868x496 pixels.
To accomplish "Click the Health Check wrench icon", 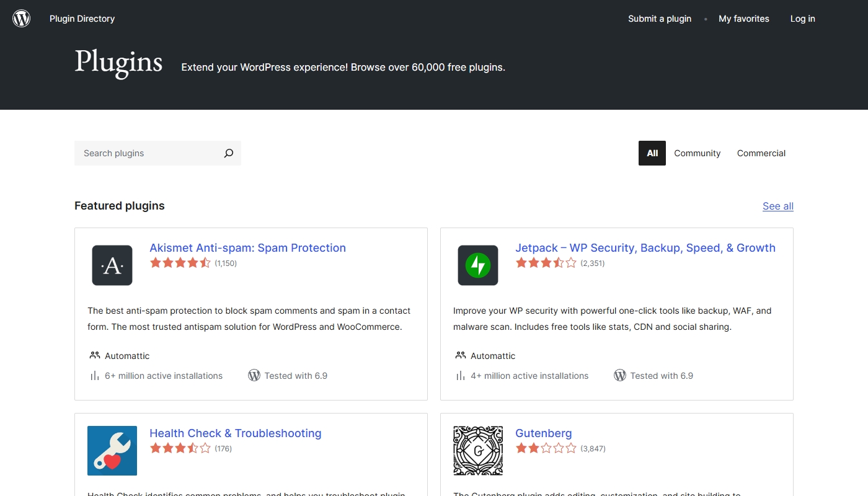I will tap(112, 451).
